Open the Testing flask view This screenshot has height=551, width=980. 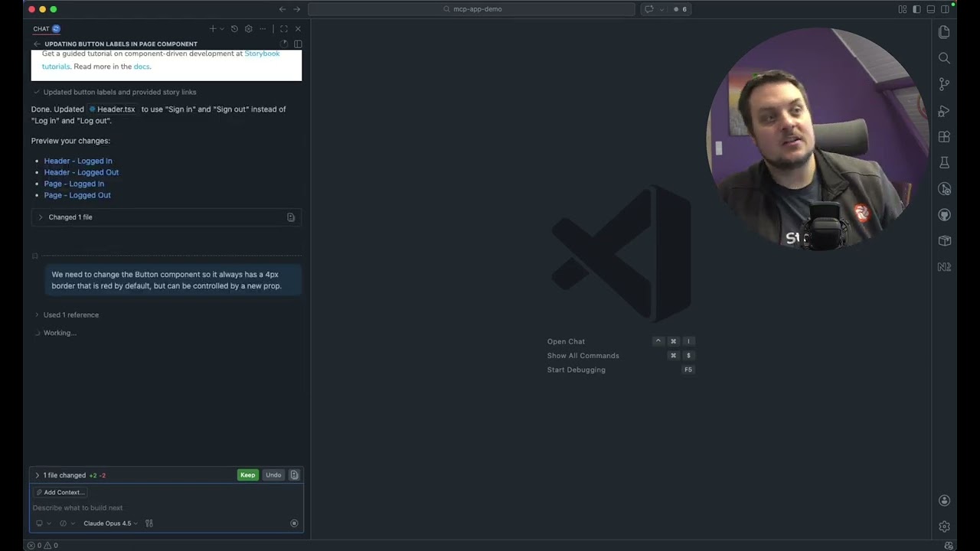(x=944, y=163)
